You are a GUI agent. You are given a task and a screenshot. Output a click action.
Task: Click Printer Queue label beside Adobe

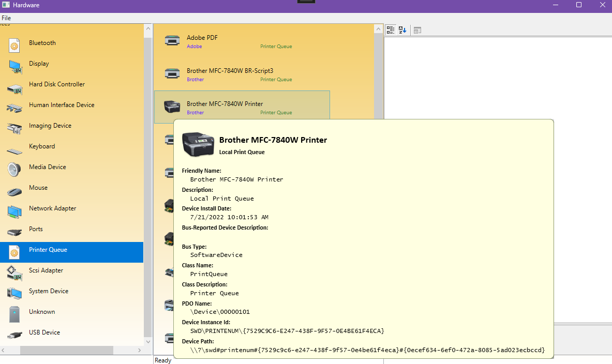(276, 47)
